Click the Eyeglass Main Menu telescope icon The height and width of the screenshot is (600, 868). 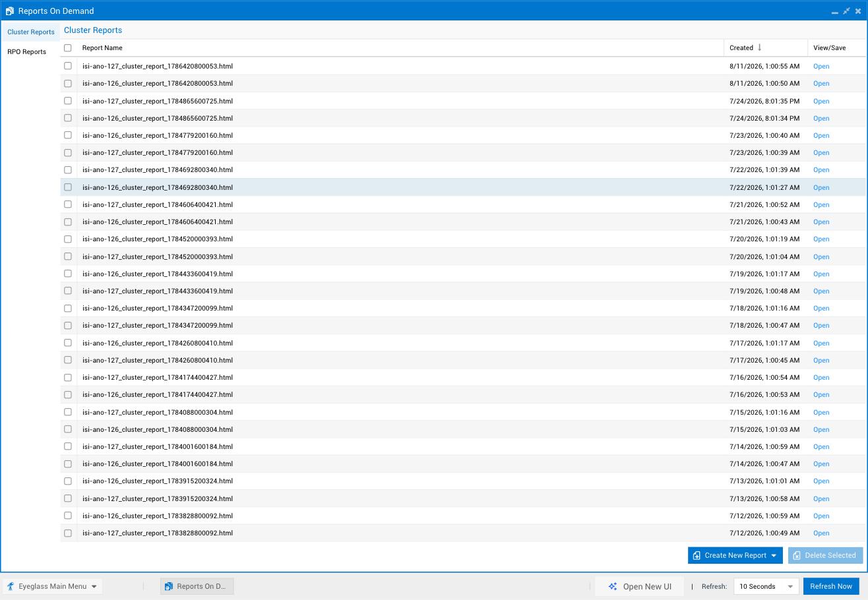11,586
